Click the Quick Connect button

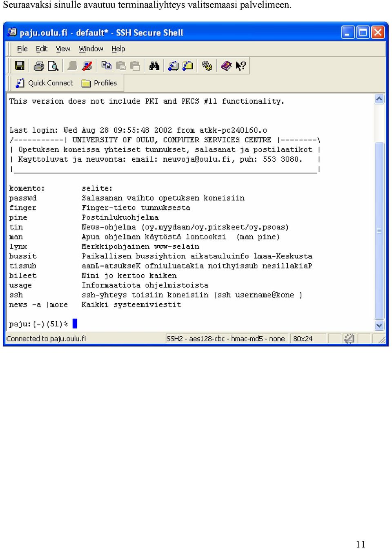44,83
